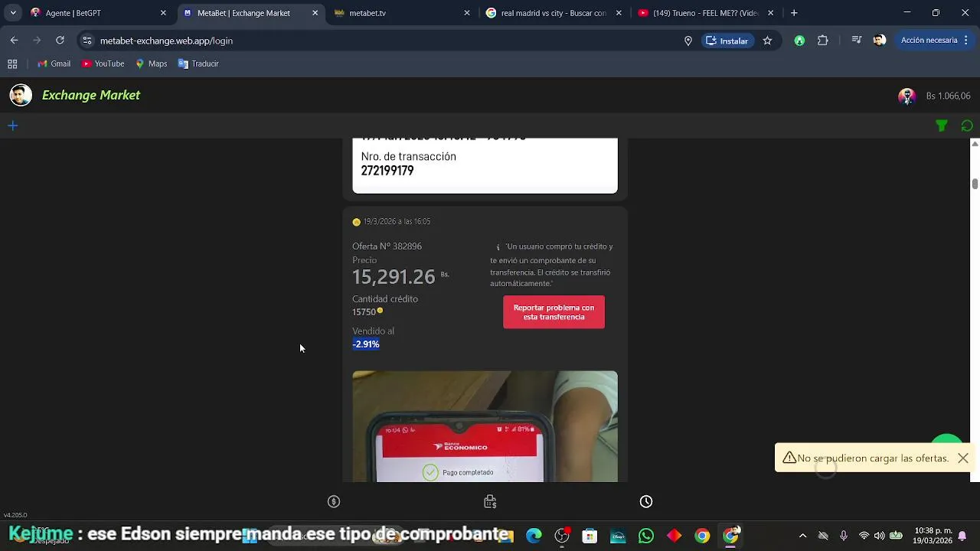This screenshot has height=551, width=980.
Task: Show hidden tray icons with the chevron
Action: click(x=802, y=536)
